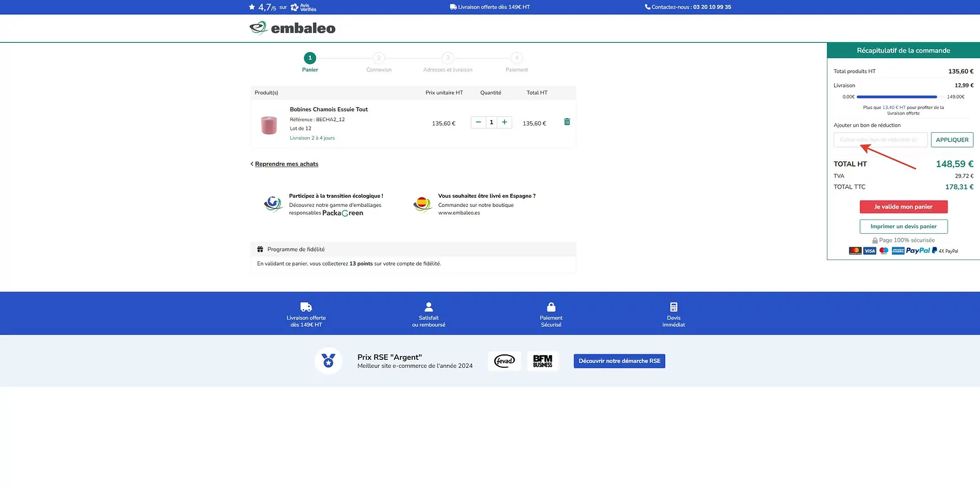
Task: Click the 13,40 € HT amount text
Action: (x=894, y=108)
